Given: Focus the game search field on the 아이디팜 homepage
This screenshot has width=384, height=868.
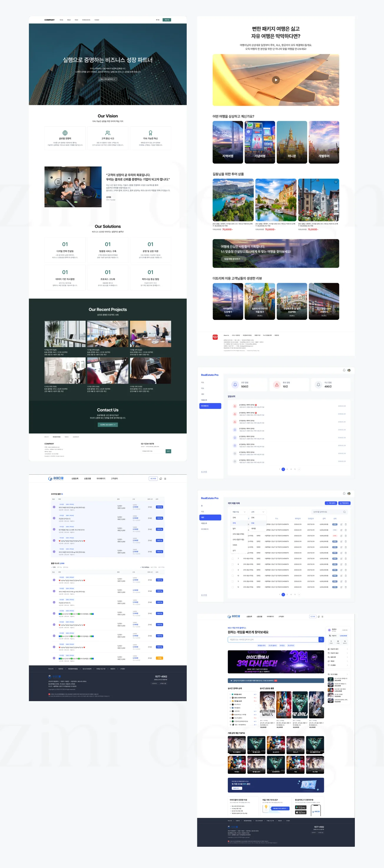Looking at the screenshot, I should tap(273, 640).
